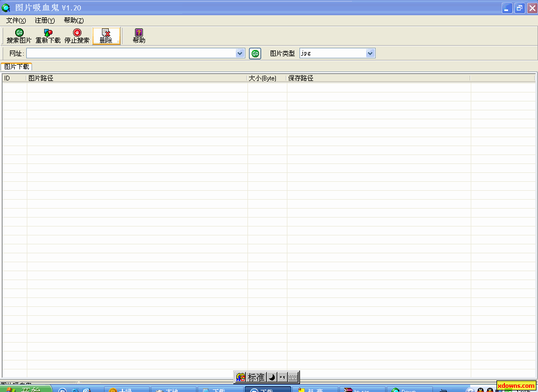Screen dimensions: 538x392
Task: Click the 下载 taskbar button that is highlighted
Action: click(x=267, y=389)
